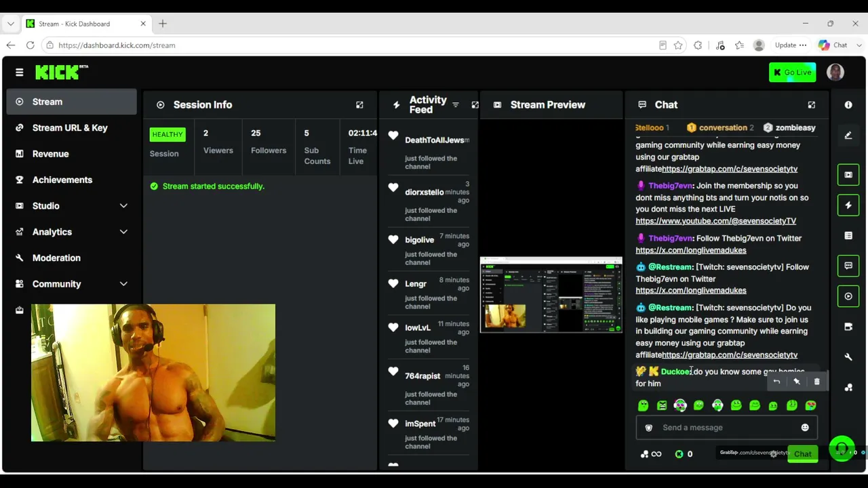Open the tab search dropdown arrow
This screenshot has width=868, height=488.
[10, 24]
